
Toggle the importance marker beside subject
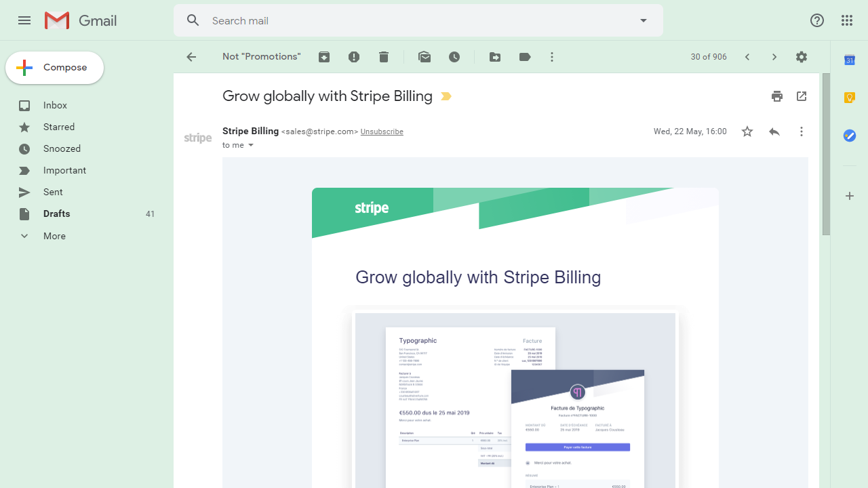(446, 96)
